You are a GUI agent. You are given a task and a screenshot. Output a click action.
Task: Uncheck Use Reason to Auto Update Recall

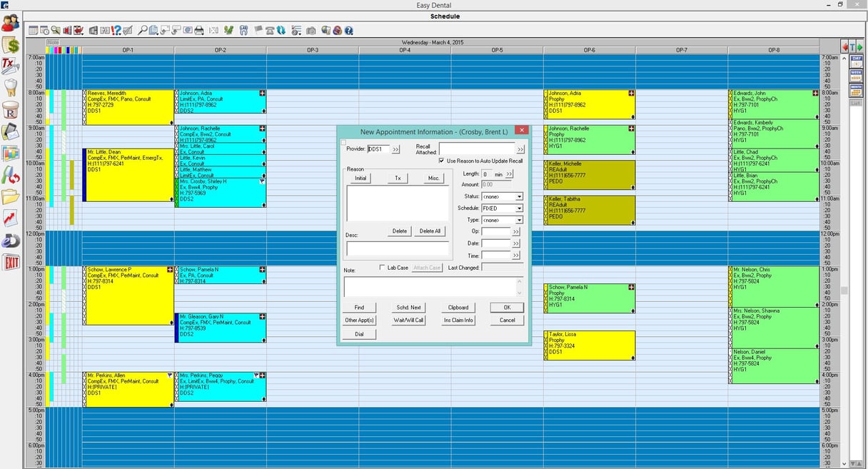pos(442,161)
